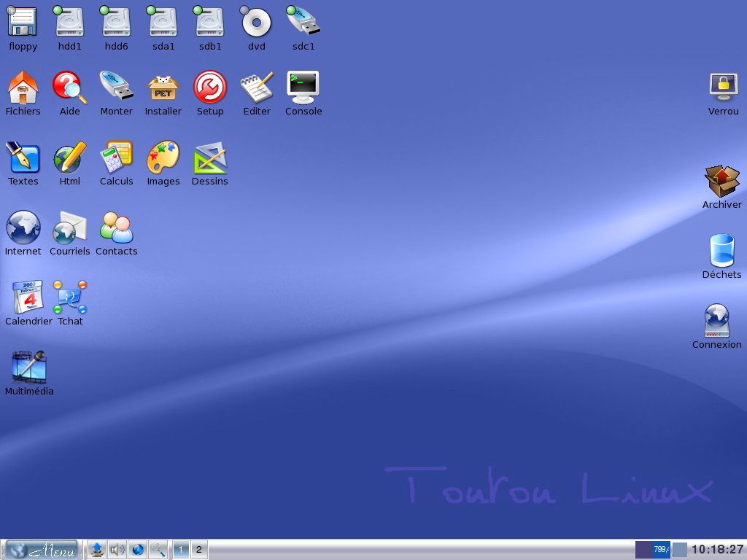Launch the Internet browser globe
Viewport: 747px width, 560px height.
(23, 227)
